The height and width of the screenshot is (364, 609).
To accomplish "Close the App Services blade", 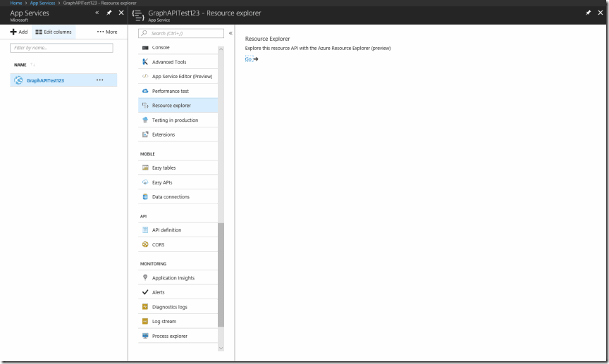I will point(121,13).
